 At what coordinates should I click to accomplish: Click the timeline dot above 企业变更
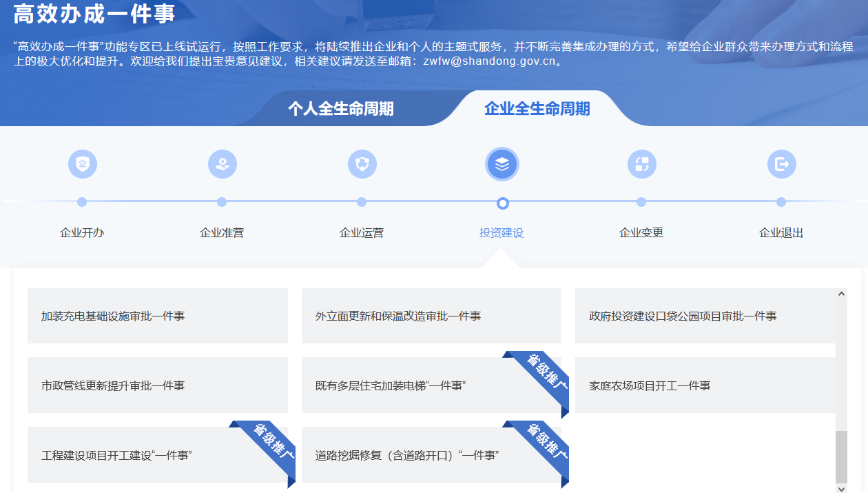tap(641, 203)
